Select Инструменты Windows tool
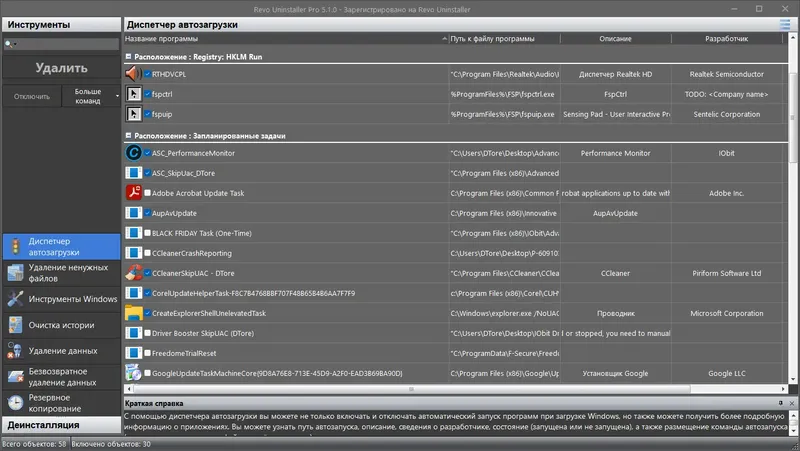Screen dimensions: 800x451 point(61,298)
